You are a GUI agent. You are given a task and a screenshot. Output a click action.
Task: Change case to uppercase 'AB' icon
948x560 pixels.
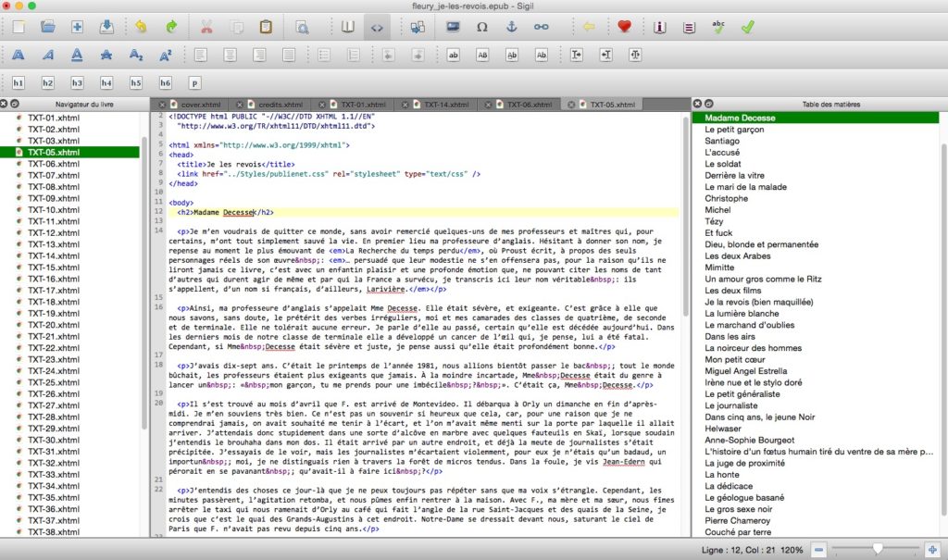[x=482, y=55]
